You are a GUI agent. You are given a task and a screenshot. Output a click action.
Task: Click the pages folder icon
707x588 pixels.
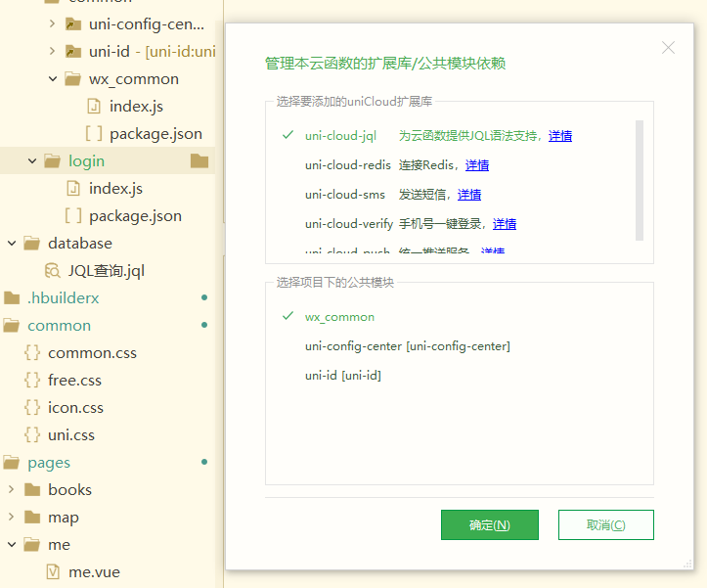[x=12, y=462]
